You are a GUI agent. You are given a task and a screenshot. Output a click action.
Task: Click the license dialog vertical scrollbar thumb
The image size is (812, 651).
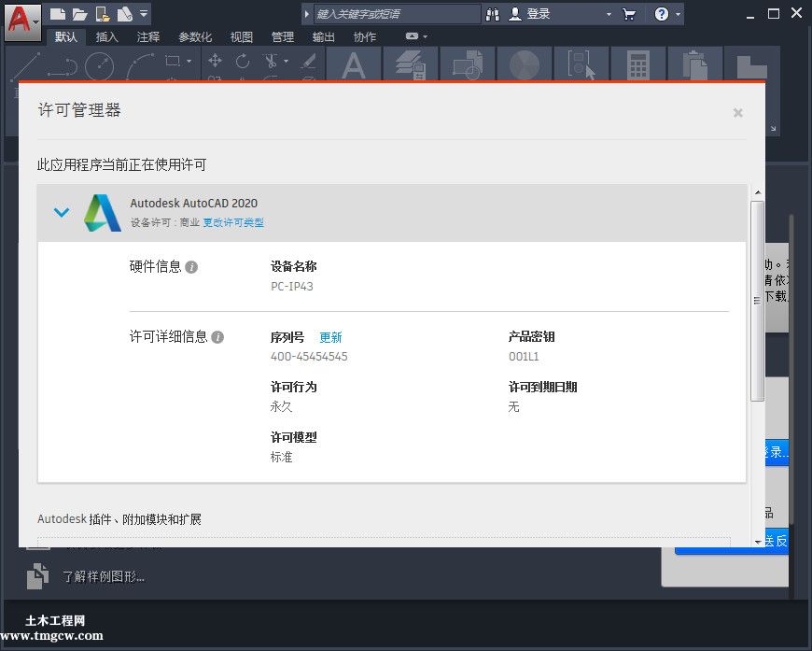pos(758,301)
